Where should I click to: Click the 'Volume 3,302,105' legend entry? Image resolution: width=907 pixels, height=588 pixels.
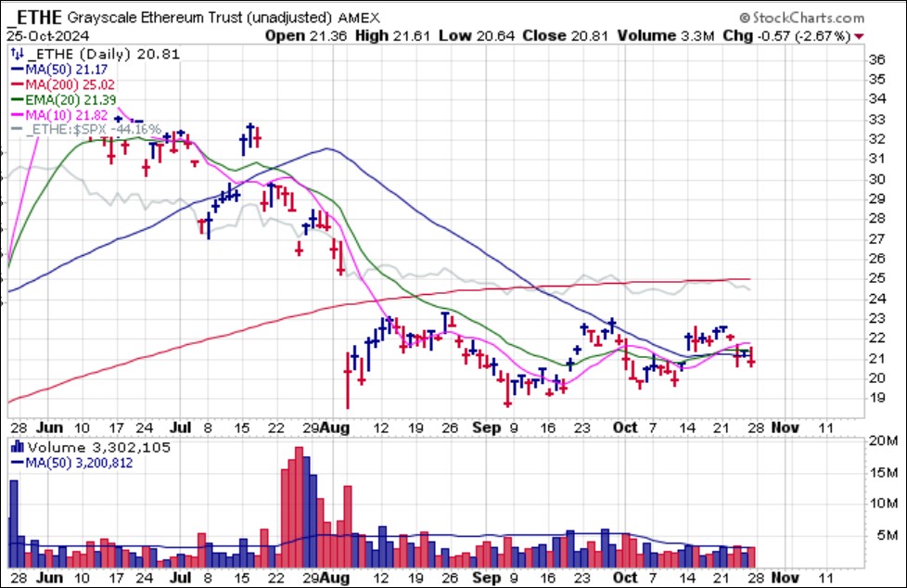coord(99,447)
